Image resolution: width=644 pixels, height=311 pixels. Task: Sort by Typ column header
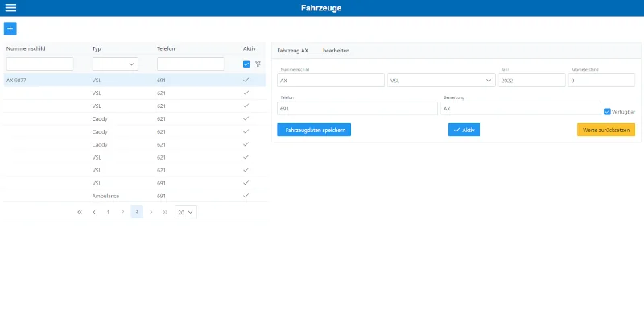[97, 48]
